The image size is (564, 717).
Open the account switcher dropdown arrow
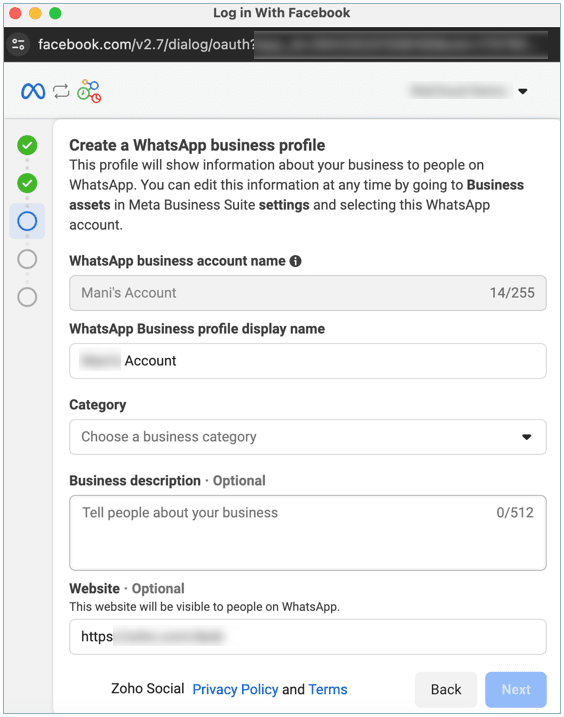[x=522, y=91]
